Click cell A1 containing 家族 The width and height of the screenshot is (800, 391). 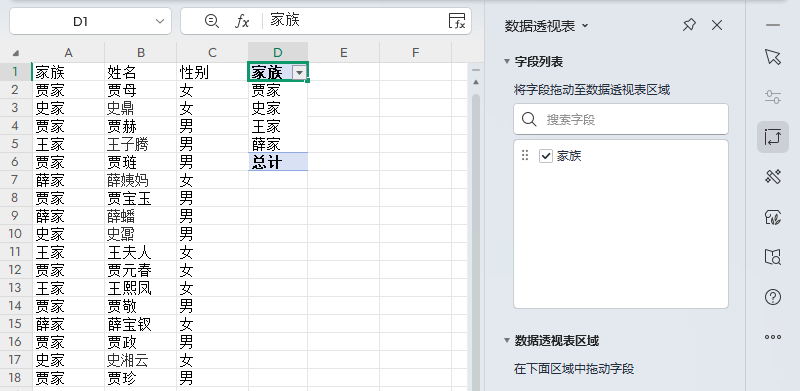[x=68, y=72]
